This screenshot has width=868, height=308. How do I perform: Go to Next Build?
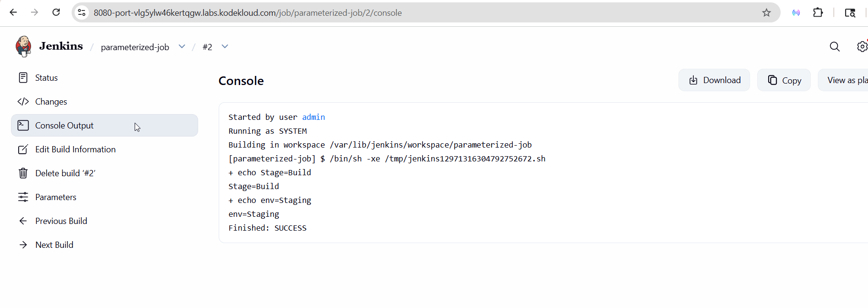coord(54,245)
